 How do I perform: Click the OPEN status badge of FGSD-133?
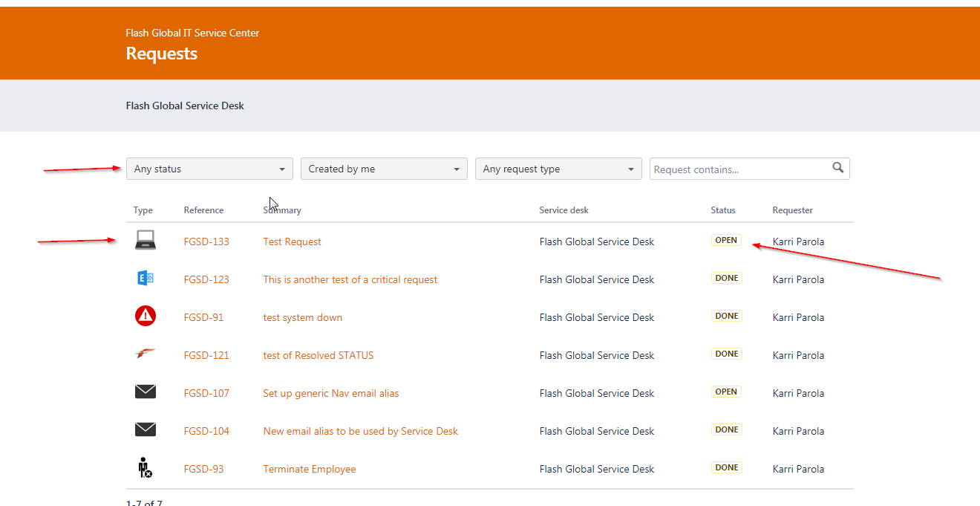[x=726, y=240]
